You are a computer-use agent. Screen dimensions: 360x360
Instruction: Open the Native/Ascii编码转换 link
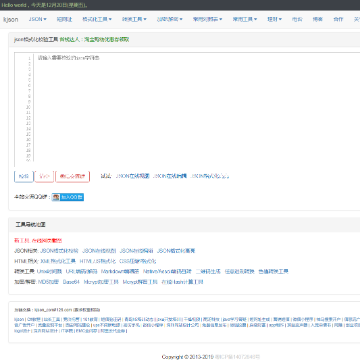[167, 272]
